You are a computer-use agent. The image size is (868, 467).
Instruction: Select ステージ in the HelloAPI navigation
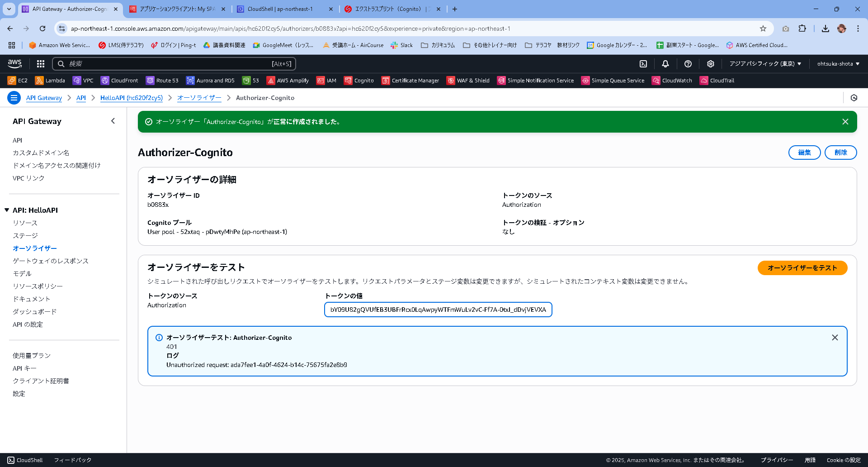pyautogui.click(x=25, y=236)
